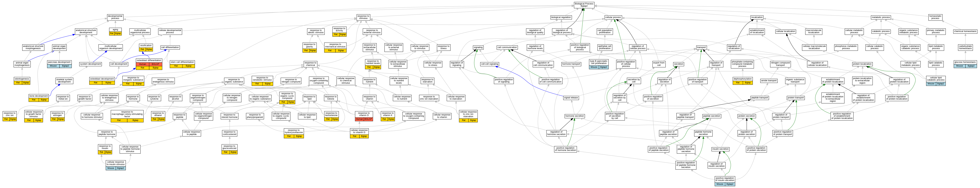
Task: Open the 'response to nutrient levels' node label
Action: (x=373, y=62)
